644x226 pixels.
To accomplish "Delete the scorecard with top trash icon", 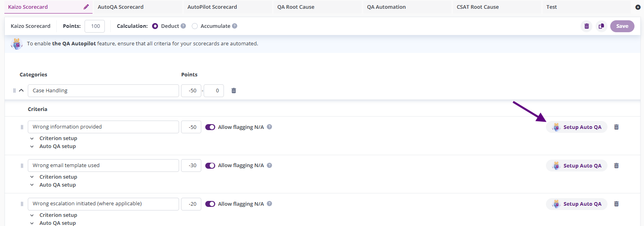I will pyautogui.click(x=586, y=26).
